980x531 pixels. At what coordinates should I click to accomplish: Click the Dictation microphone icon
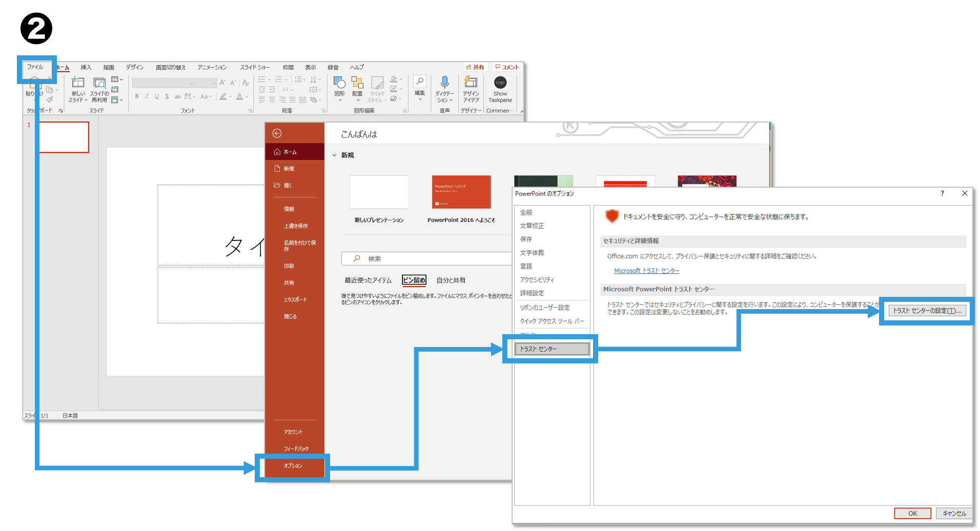tap(444, 83)
